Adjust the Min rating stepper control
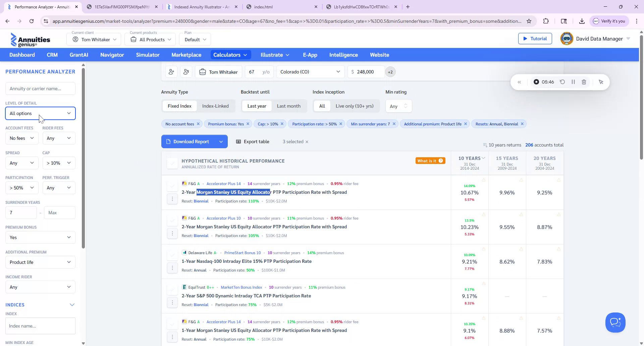Image resolution: width=644 pixels, height=346 pixels. 406,106
